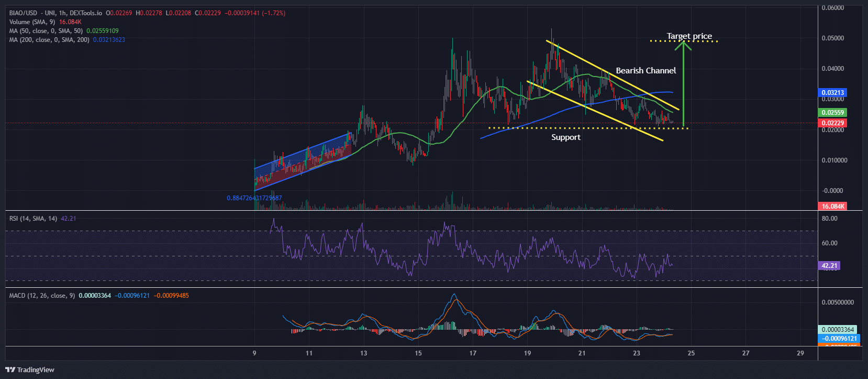The width and height of the screenshot is (868, 379).
Task: Click the 0.06000 price scale tick
Action: pos(833,8)
